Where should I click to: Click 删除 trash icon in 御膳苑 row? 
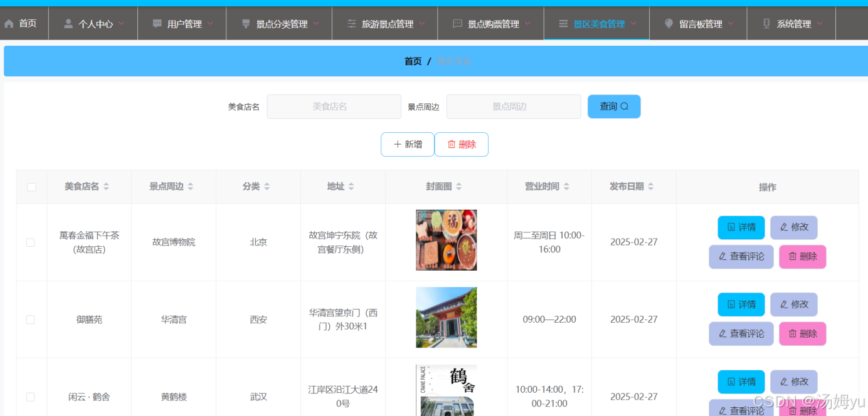[793, 334]
